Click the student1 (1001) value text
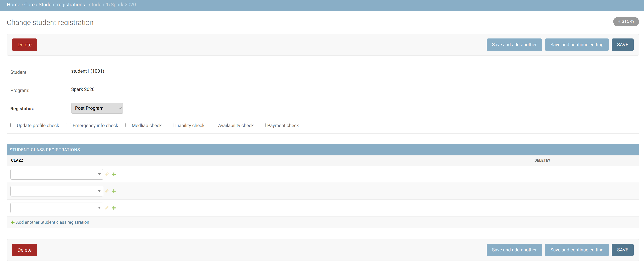Viewport: 644px width, 272px height. point(87,71)
